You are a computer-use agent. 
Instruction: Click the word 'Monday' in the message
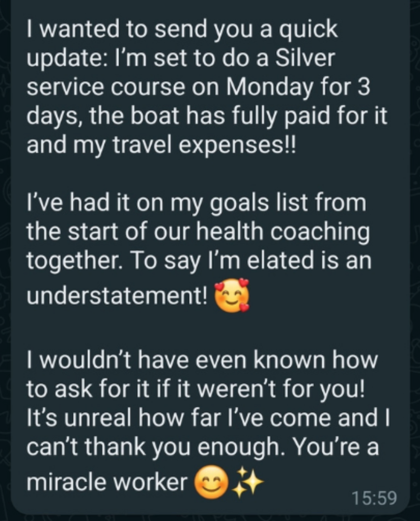tap(270, 87)
